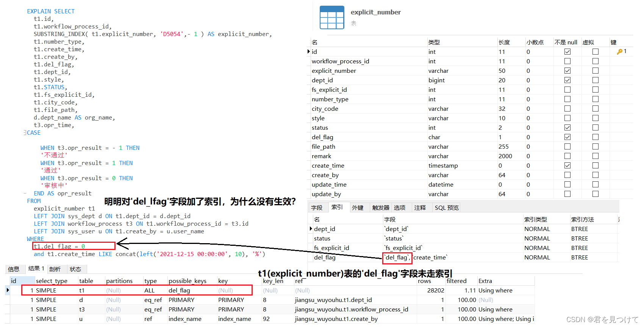Click key_len value '92'
The width and height of the screenshot is (644, 327).
[266, 319]
